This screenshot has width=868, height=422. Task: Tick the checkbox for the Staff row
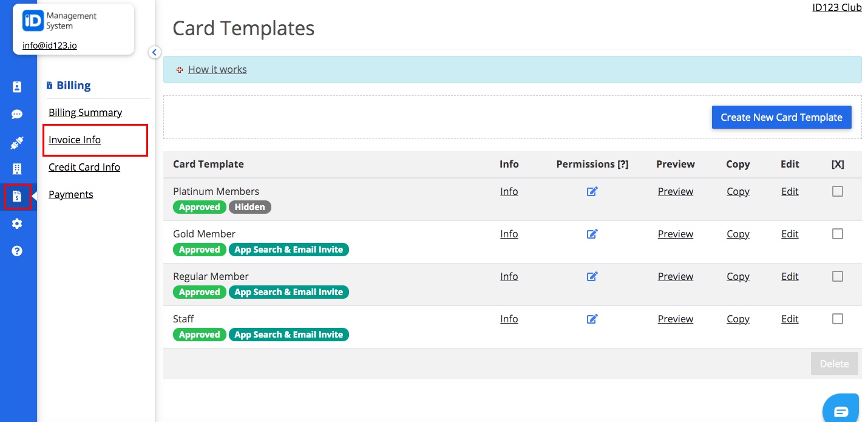pyautogui.click(x=838, y=318)
